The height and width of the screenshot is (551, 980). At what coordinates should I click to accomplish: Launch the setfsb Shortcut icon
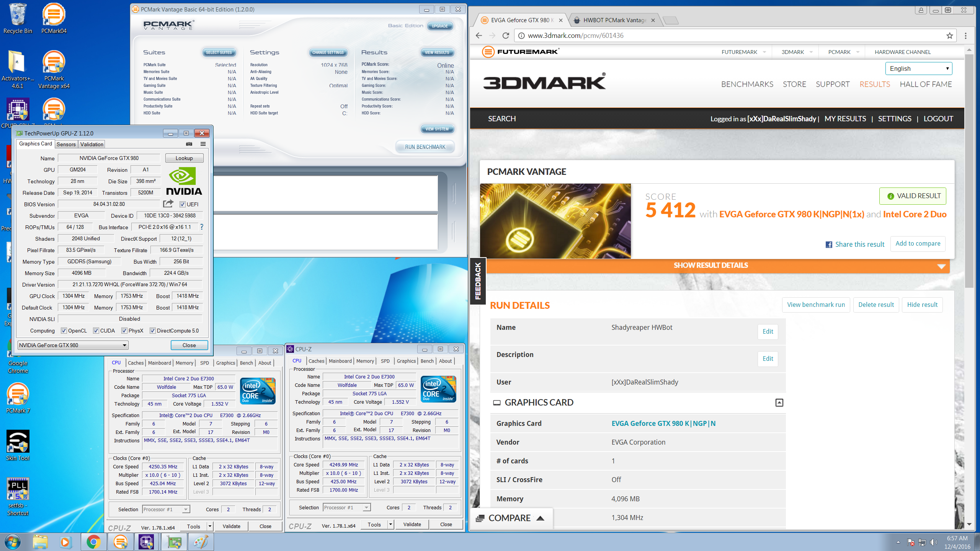[18, 497]
